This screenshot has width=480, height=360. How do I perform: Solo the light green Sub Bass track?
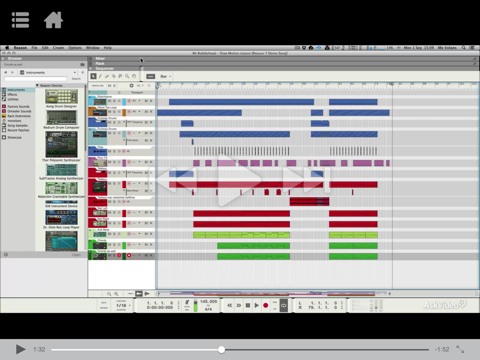point(114,234)
